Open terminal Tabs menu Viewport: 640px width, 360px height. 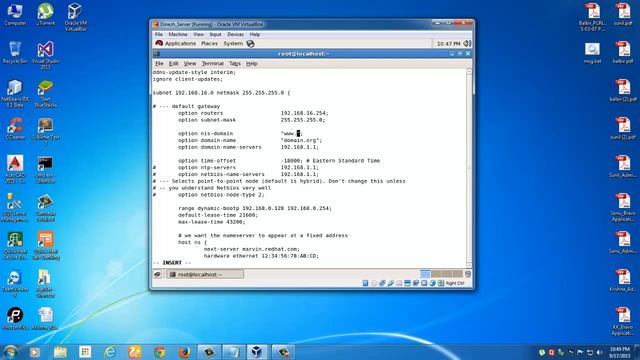tap(235, 64)
